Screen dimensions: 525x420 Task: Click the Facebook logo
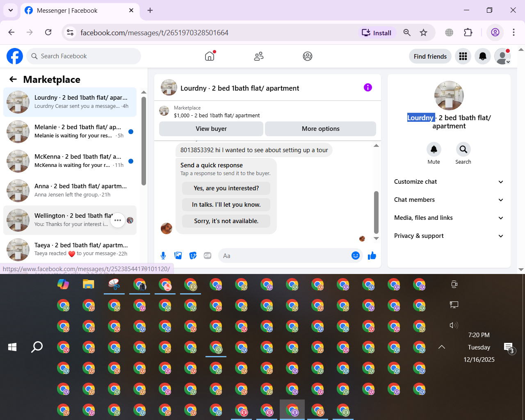click(15, 56)
